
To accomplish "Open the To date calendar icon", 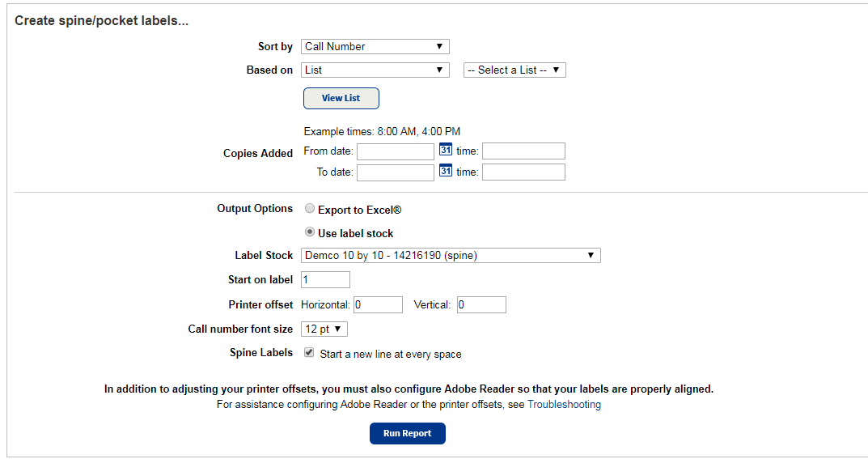I will click(x=445, y=171).
